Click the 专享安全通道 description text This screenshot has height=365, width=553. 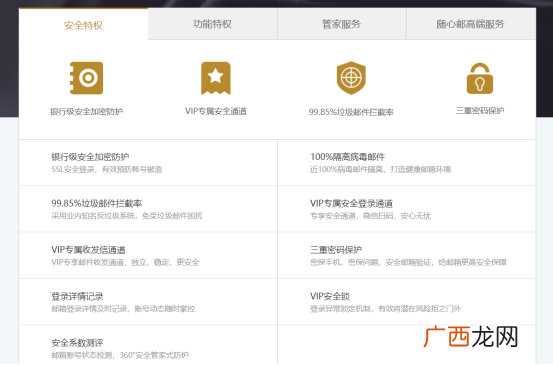coord(370,216)
